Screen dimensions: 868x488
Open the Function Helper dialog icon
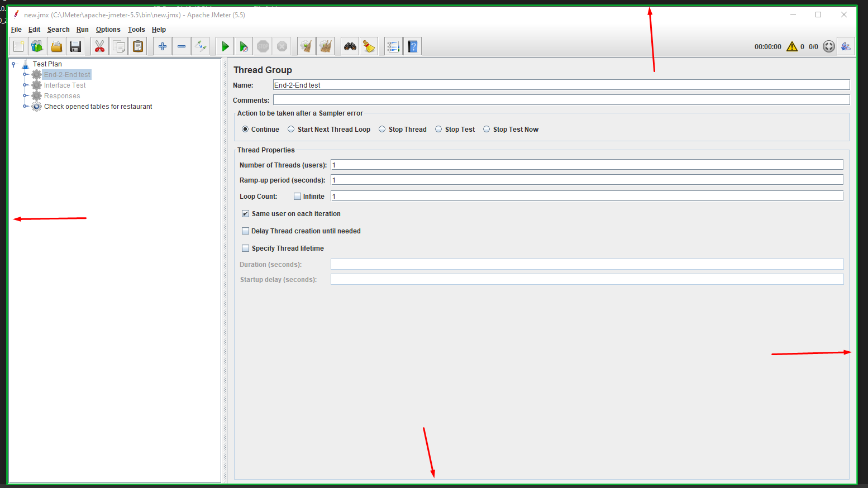pyautogui.click(x=393, y=46)
